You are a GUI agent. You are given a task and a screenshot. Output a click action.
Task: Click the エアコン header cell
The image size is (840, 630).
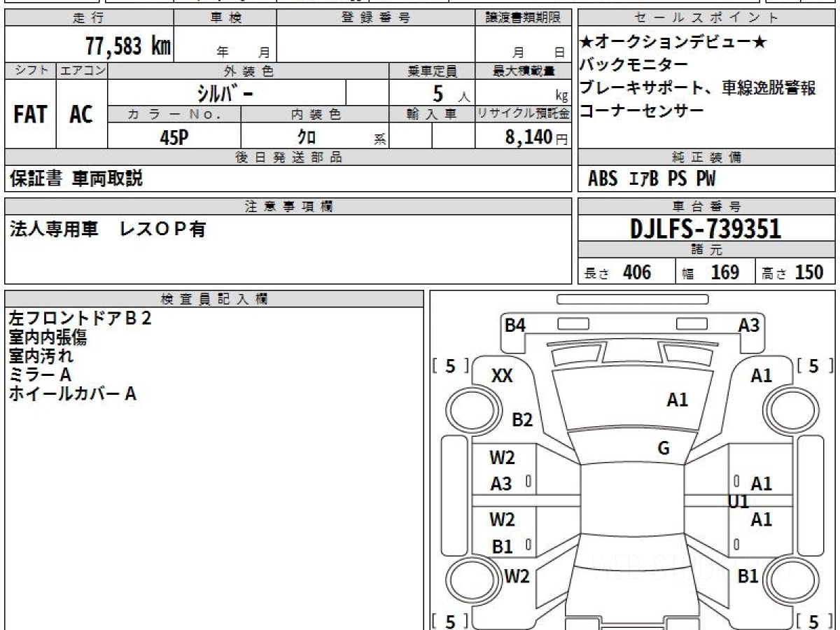82,71
